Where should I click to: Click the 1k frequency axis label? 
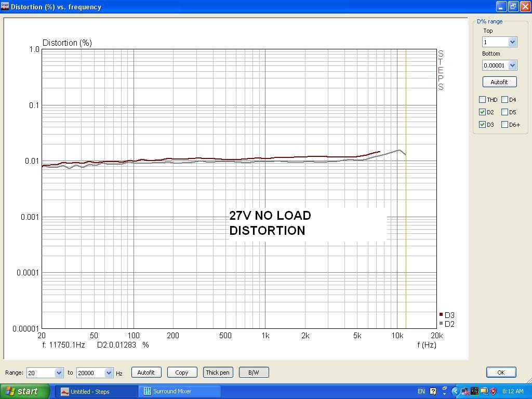pos(265,336)
